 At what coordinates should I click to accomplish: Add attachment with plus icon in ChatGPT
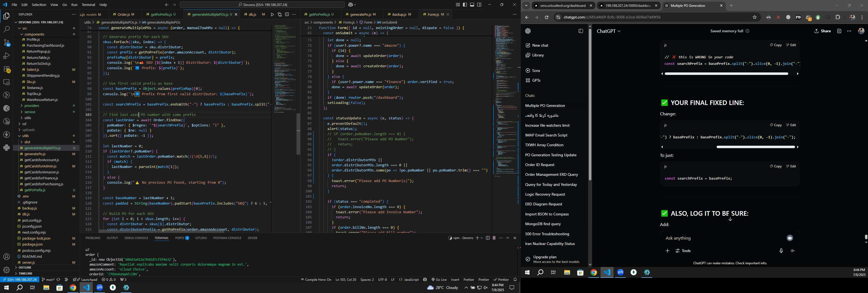[x=667, y=251]
